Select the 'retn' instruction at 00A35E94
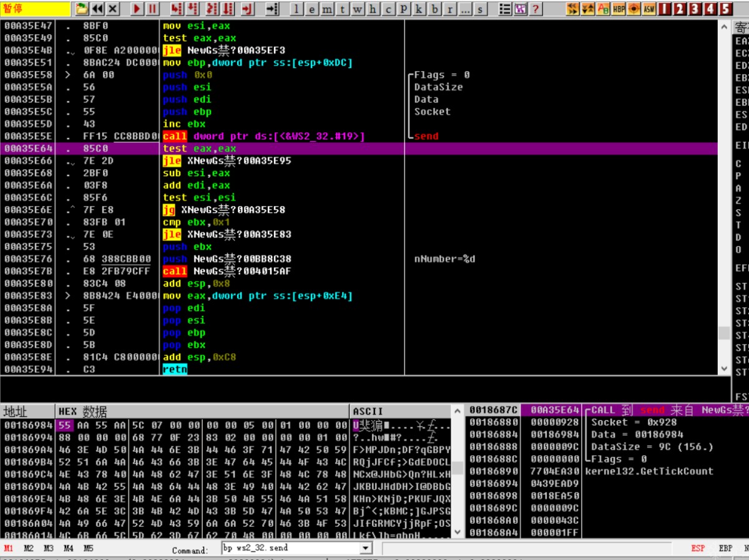749x560 pixels. point(175,370)
